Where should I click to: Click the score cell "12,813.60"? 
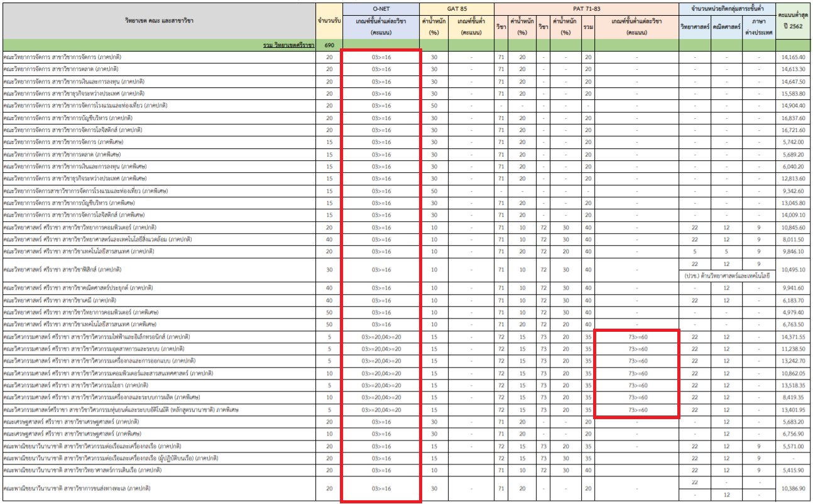point(793,178)
